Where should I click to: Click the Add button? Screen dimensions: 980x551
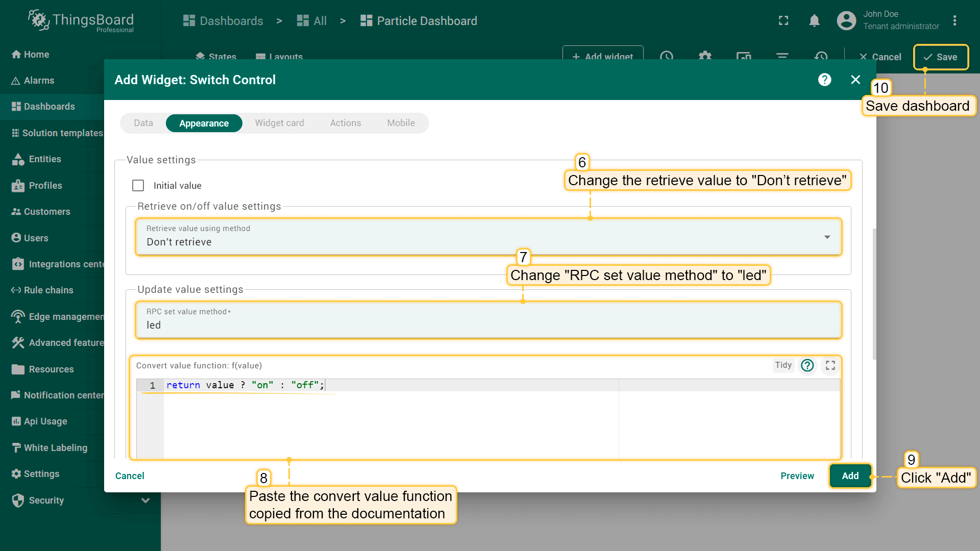850,475
